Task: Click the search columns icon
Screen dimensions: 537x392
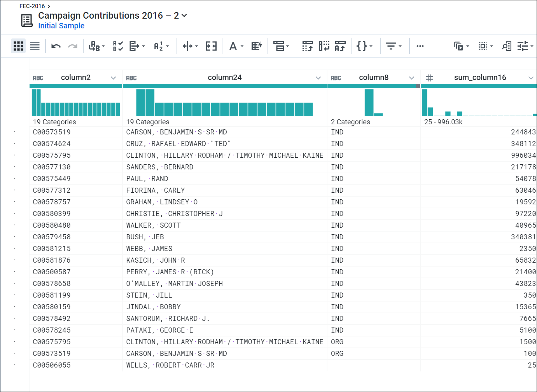Action: pyautogui.click(x=507, y=46)
